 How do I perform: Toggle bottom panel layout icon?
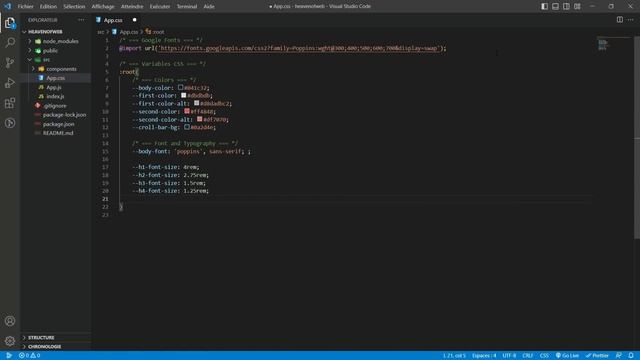coord(556,6)
